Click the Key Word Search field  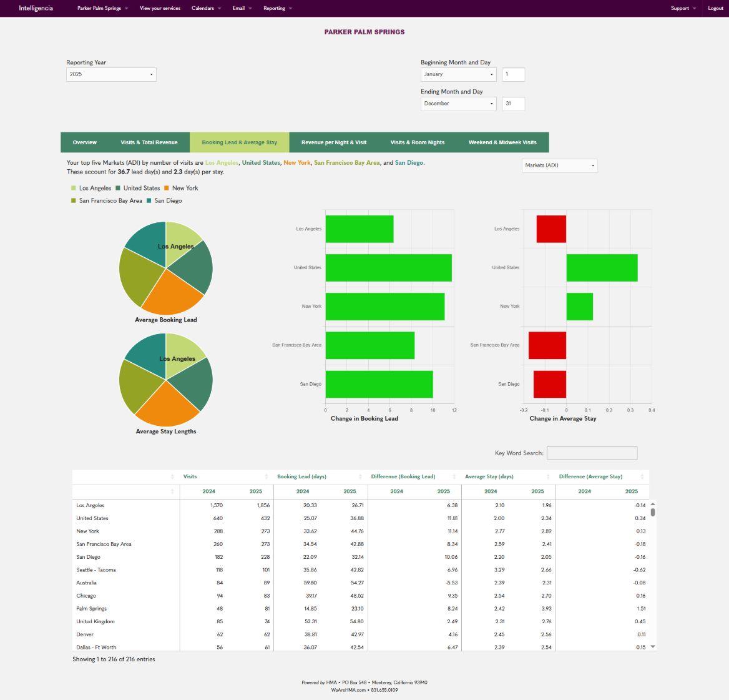click(x=592, y=453)
